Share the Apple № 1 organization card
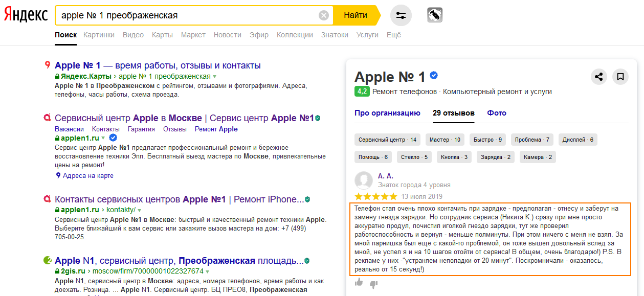The image size is (644, 296). point(599,77)
